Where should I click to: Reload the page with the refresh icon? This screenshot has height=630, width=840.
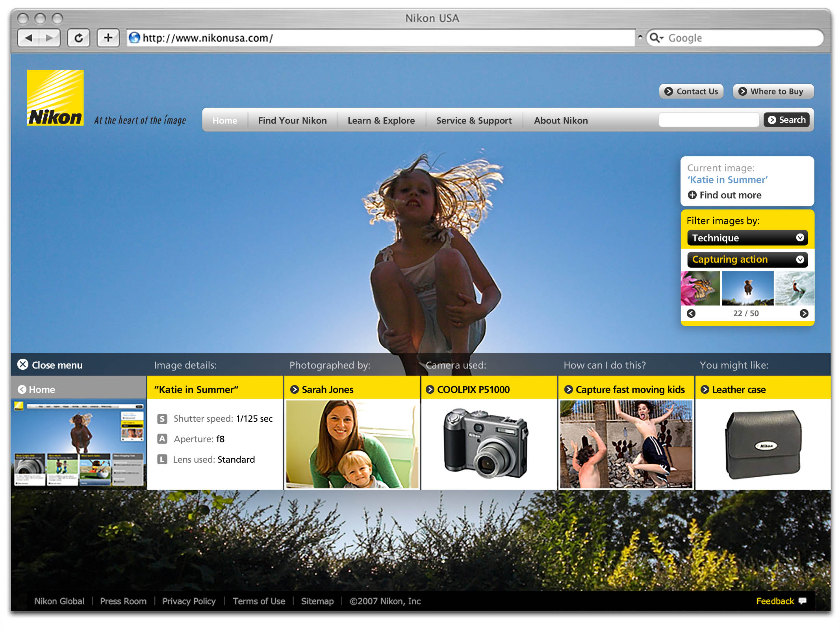coord(79,38)
